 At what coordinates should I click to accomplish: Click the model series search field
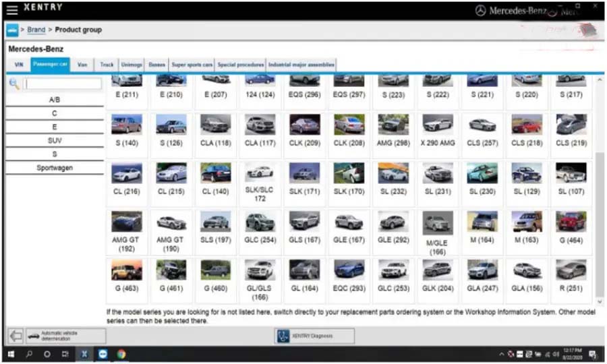click(62, 84)
